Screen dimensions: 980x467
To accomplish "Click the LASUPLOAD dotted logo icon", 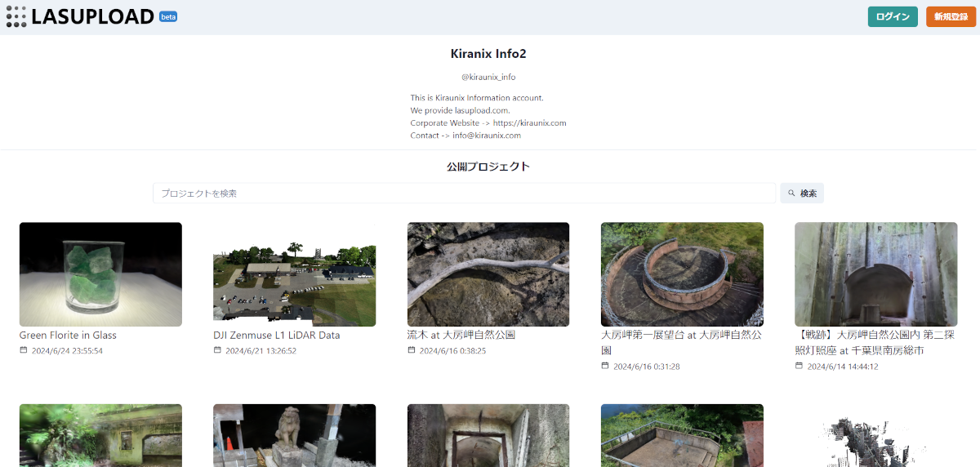I will (x=16, y=16).
